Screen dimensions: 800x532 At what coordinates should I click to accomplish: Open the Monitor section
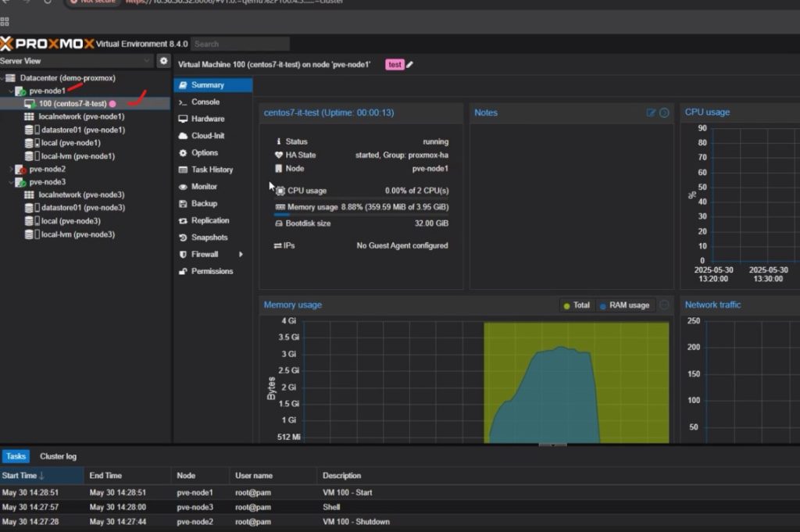[x=212, y=187]
